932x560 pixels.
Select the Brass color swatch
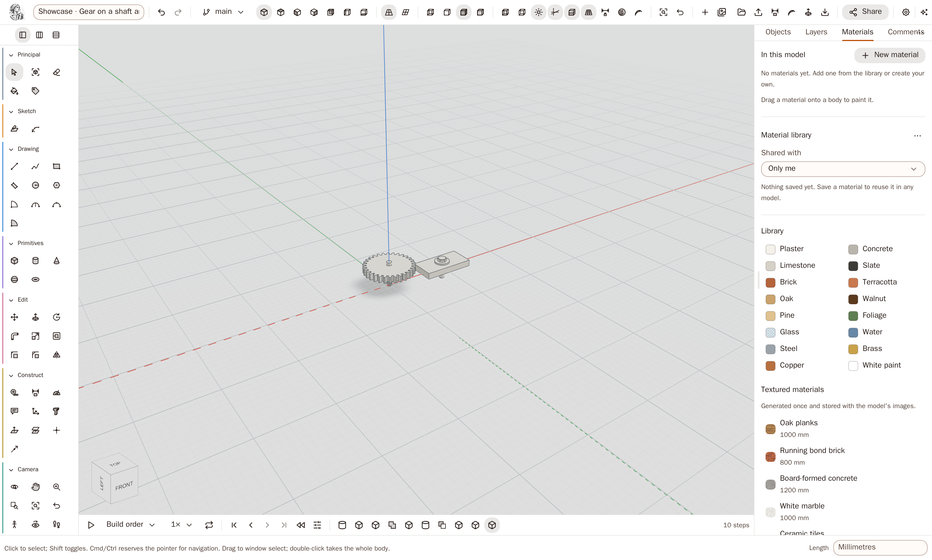(x=853, y=349)
